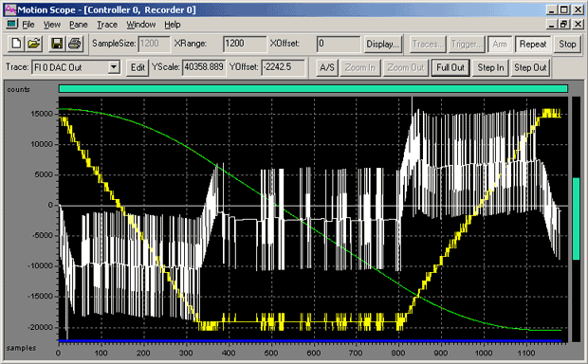Click the disabled Trigger... button
The image size is (588, 364).
[x=467, y=45]
